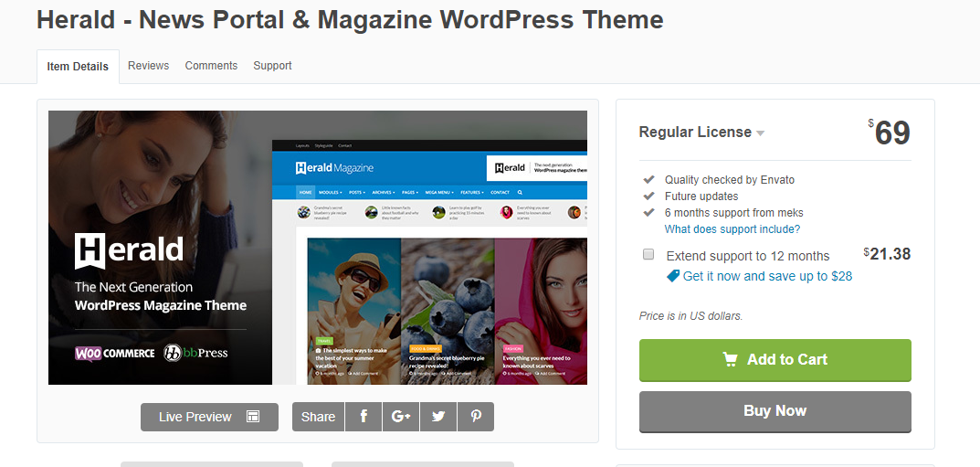Expand the Regular License dropdown
This screenshot has width=980, height=467.
pyautogui.click(x=701, y=132)
